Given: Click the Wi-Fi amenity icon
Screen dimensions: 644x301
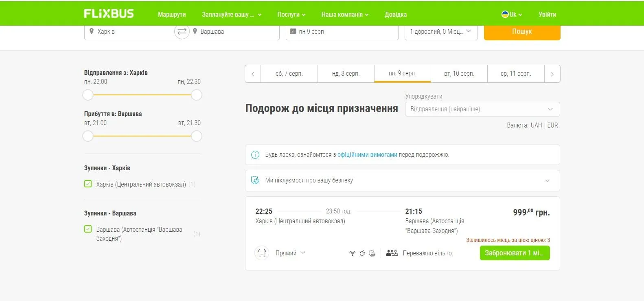Looking at the screenshot, I should pyautogui.click(x=352, y=253).
